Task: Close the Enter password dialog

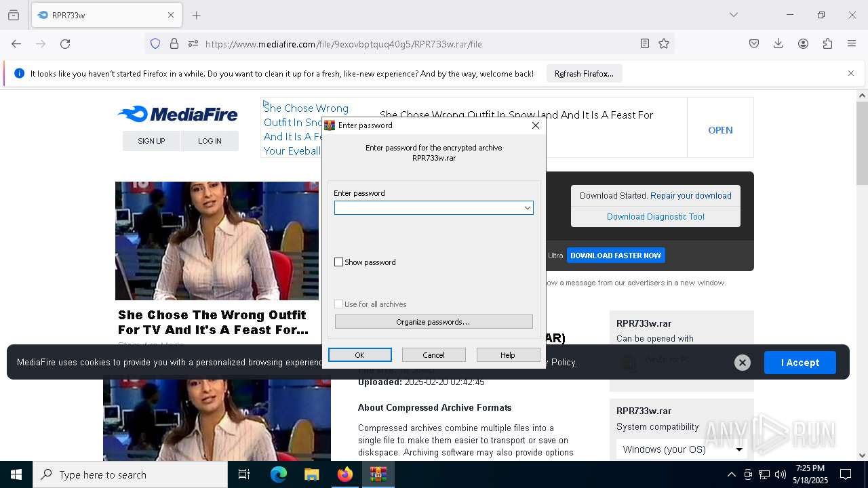Action: coord(536,125)
